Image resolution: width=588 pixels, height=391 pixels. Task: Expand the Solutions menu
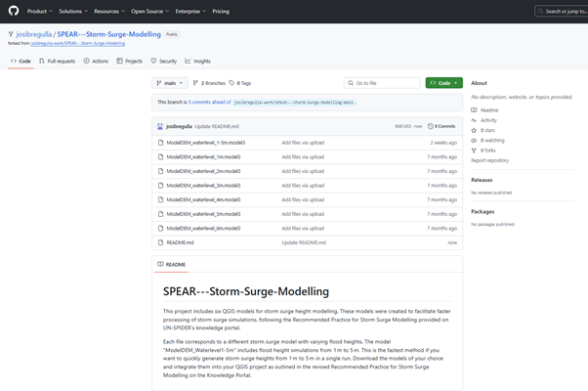73,12
